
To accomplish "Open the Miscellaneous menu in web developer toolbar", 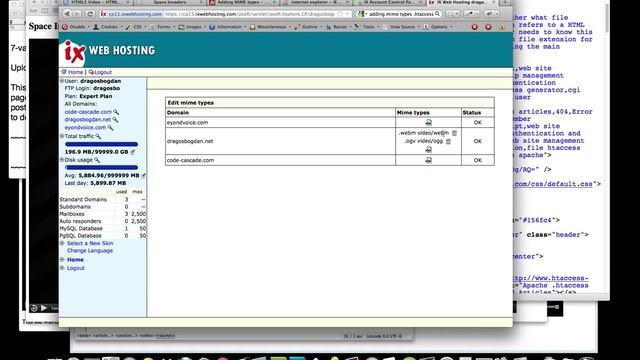I will click(x=269, y=27).
